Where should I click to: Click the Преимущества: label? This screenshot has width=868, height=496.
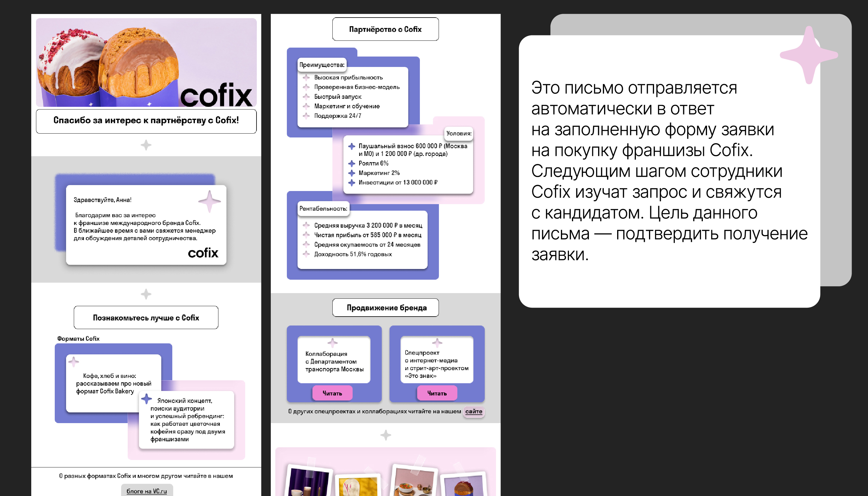click(x=322, y=65)
